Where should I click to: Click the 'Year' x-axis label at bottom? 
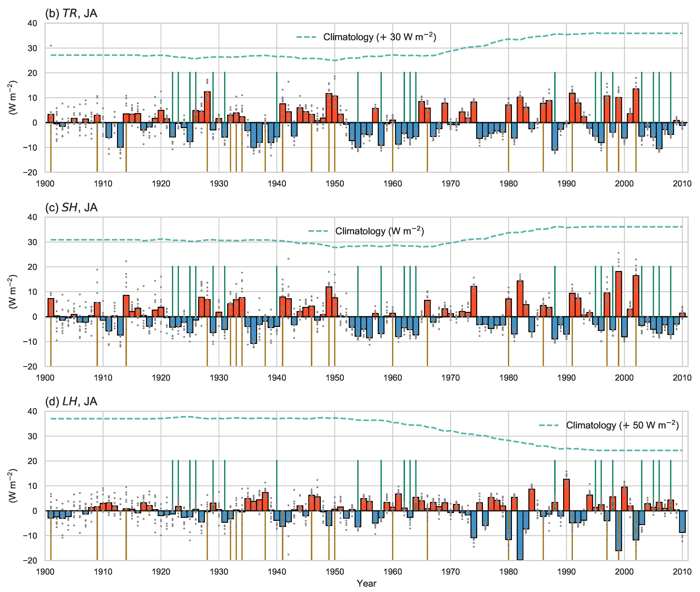[x=366, y=583]
